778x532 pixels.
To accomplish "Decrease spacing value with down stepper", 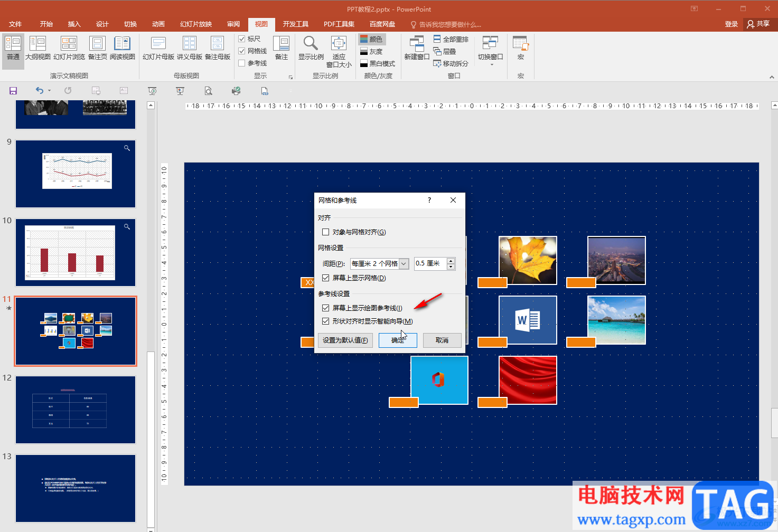I will coord(451,267).
